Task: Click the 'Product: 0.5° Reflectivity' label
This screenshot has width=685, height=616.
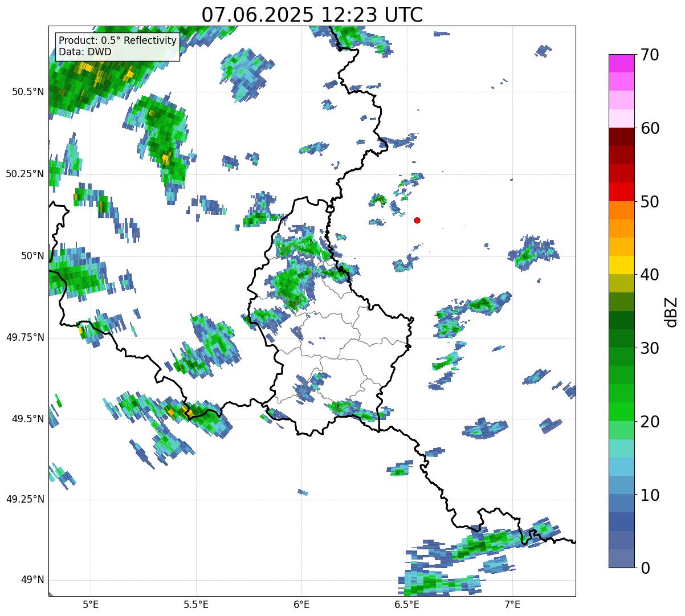Action: (118, 41)
